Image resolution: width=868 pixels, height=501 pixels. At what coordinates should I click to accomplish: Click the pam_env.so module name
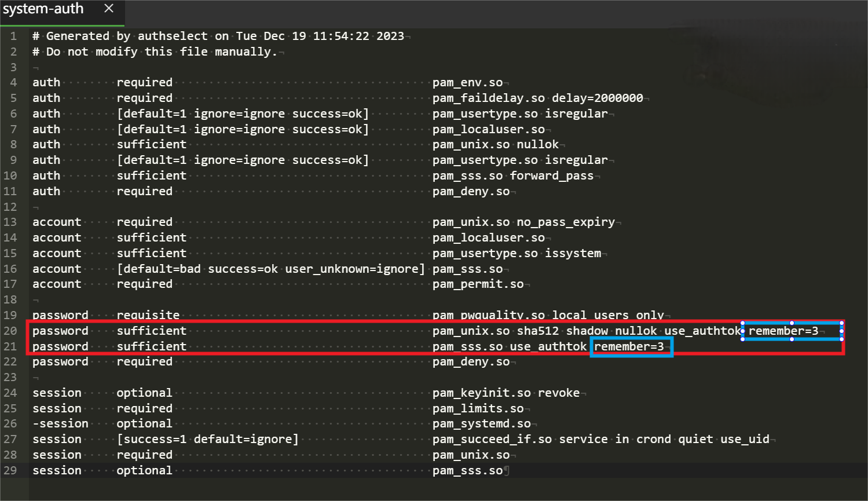[x=467, y=83]
